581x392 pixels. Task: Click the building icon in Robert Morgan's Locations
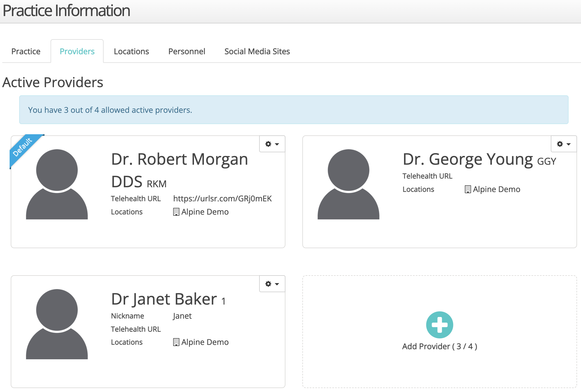176,212
